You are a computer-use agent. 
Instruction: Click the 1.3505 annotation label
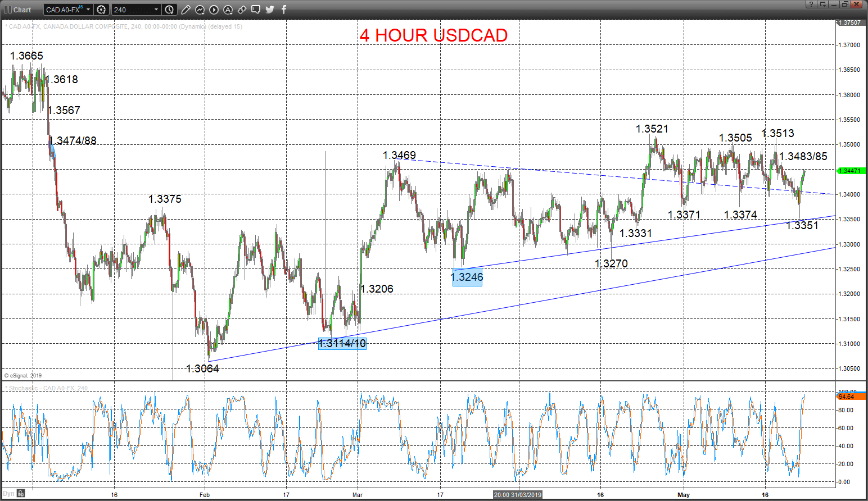tap(735, 138)
